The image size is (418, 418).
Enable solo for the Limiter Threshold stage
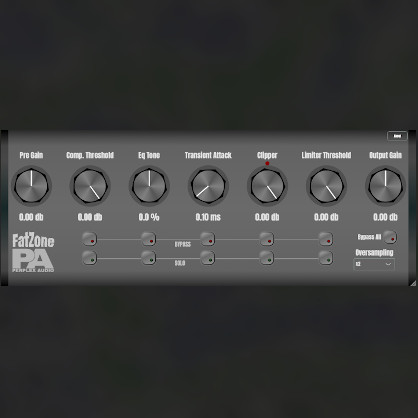(x=325, y=258)
